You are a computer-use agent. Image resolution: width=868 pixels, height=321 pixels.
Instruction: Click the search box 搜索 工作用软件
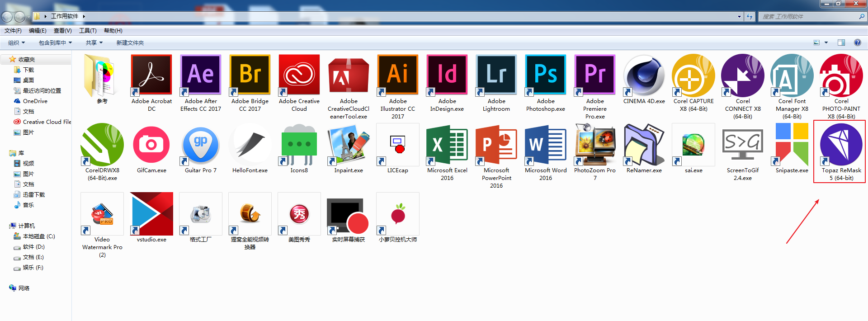click(812, 16)
